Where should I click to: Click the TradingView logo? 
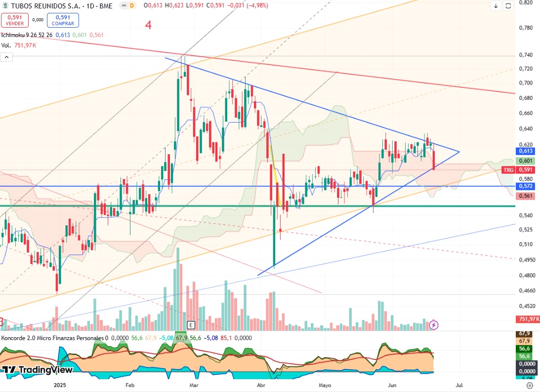37,370
